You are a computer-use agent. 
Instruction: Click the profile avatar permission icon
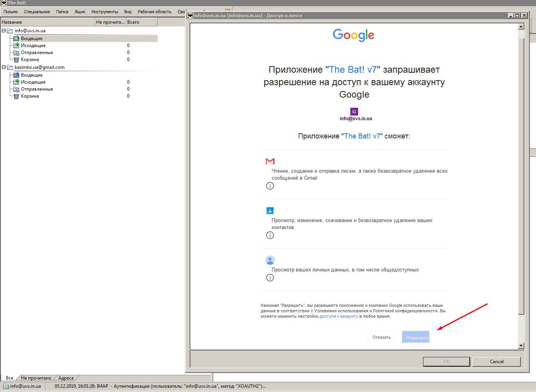(270, 260)
